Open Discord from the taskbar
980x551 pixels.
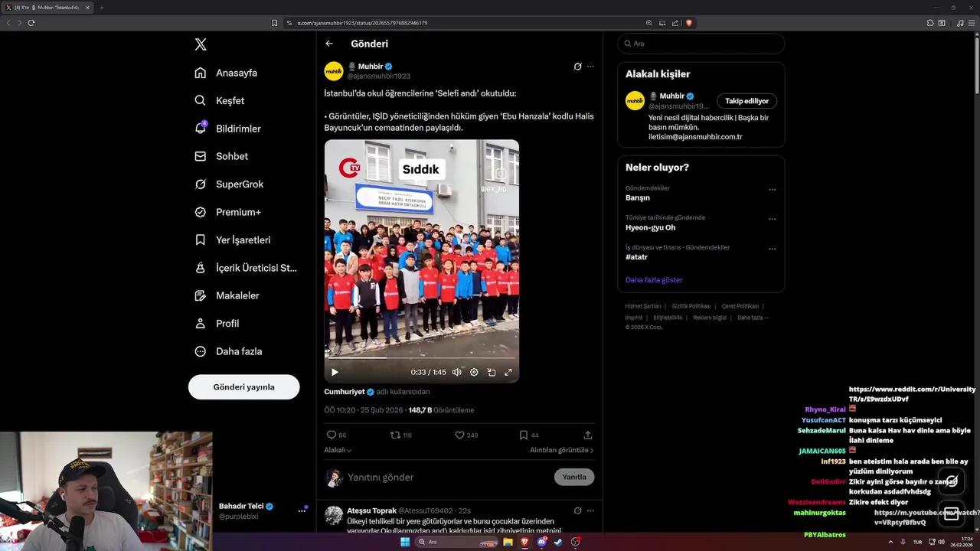(541, 542)
